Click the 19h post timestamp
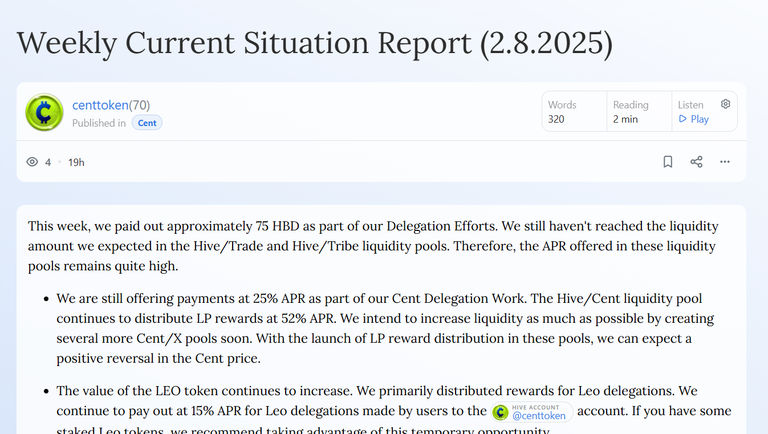768x434 pixels. 76,162
